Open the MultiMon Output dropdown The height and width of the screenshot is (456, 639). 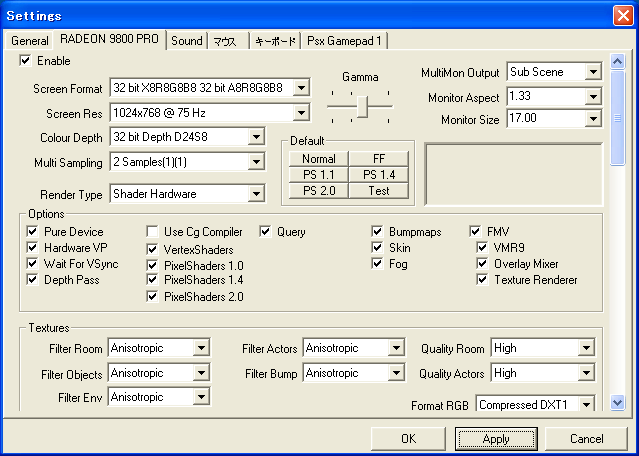click(x=592, y=72)
